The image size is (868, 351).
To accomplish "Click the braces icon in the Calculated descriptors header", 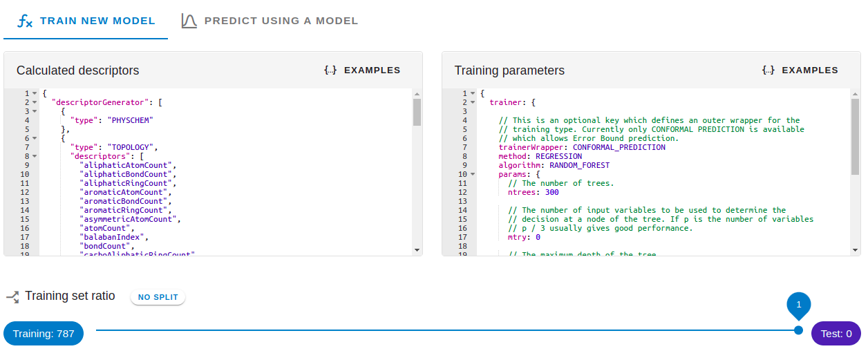I will click(x=330, y=70).
